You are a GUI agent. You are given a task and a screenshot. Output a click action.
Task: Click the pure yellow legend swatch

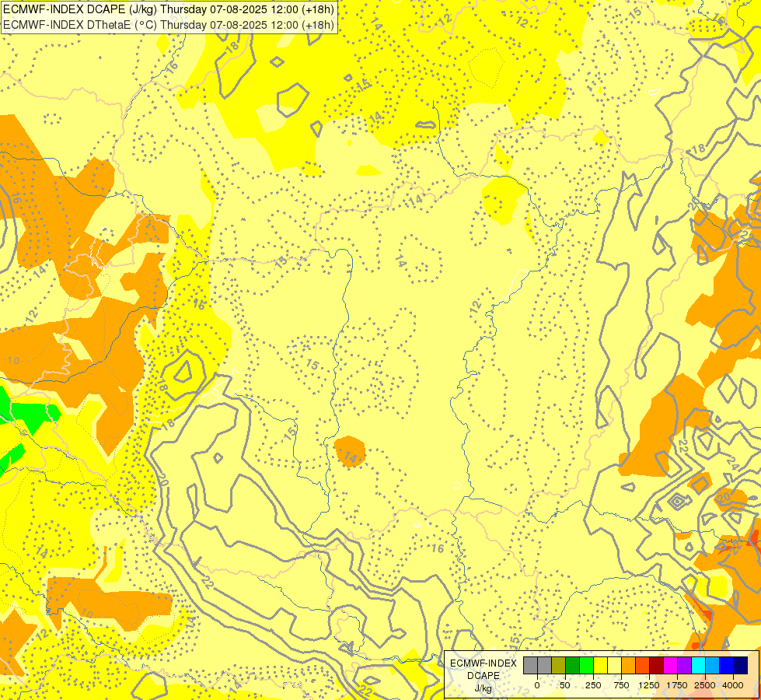click(x=600, y=665)
